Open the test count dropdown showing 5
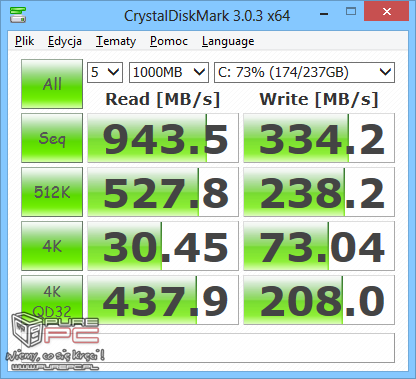This screenshot has height=379, width=416. pos(105,72)
